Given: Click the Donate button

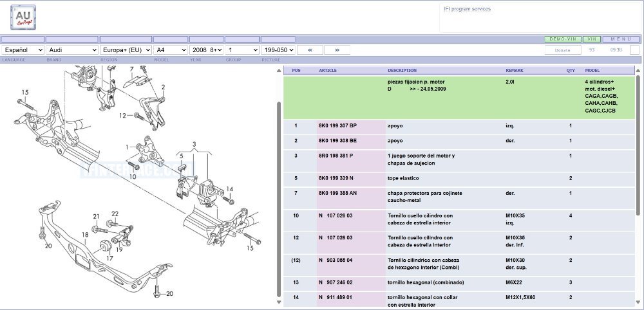Looking at the screenshot, I should pos(563,50).
